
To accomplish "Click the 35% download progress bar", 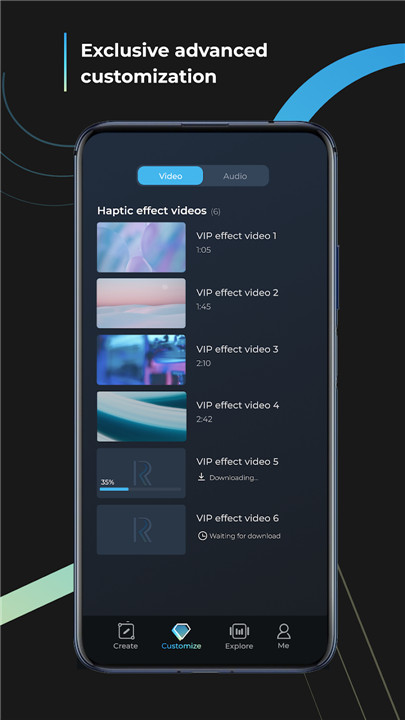I will pos(141,489).
